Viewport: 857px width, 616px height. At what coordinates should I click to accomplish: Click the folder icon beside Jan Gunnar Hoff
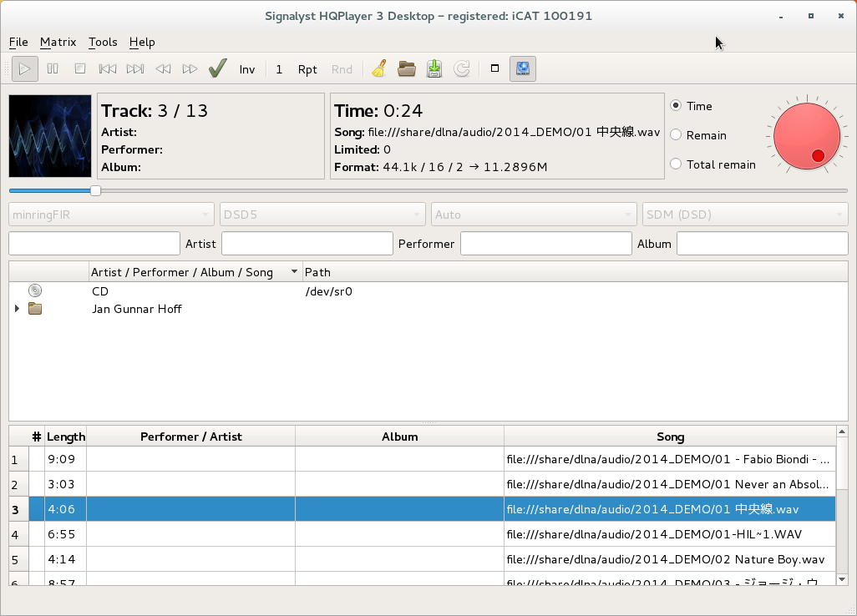point(35,309)
